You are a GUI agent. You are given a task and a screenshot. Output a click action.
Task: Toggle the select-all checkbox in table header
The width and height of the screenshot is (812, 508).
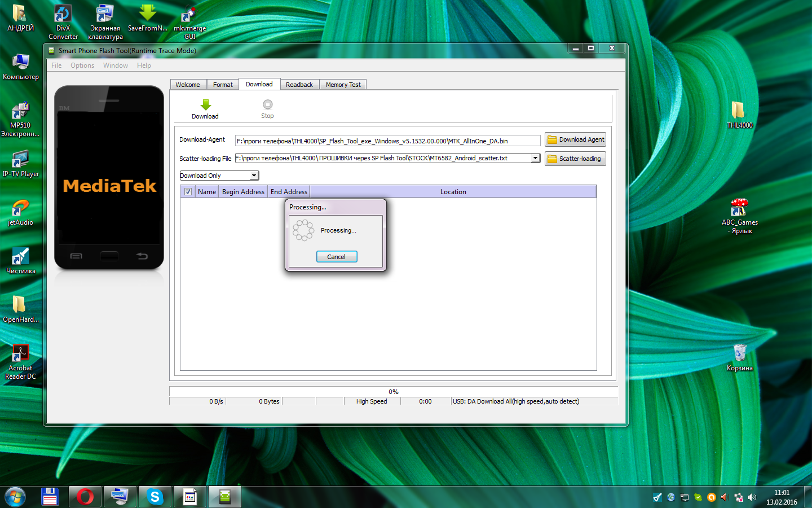188,192
